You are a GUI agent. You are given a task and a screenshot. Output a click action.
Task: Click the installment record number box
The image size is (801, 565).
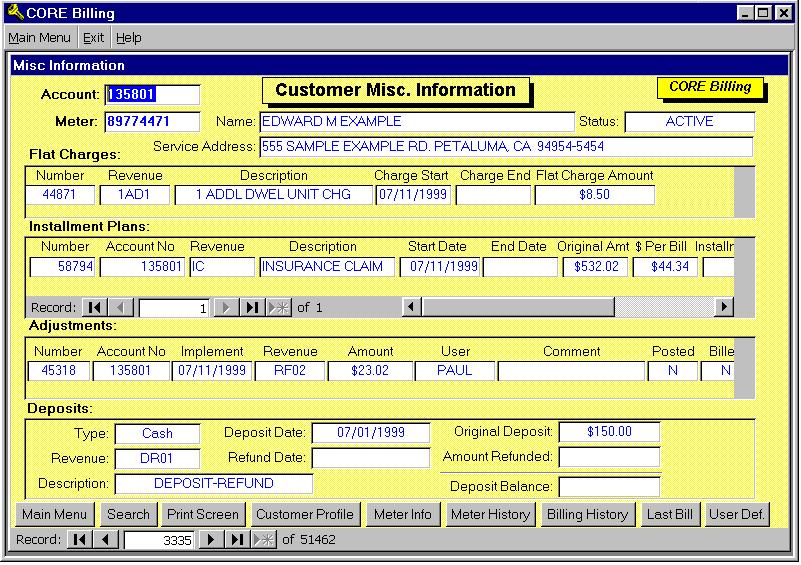click(174, 308)
